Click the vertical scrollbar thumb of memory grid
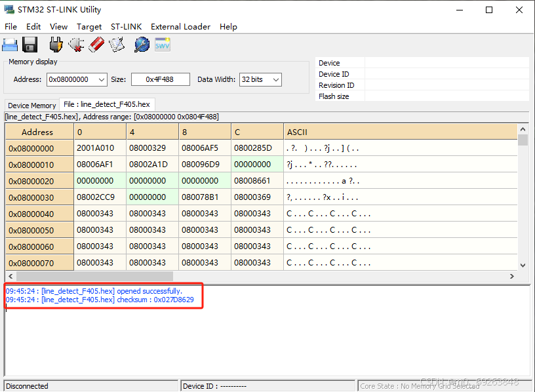The height and width of the screenshot is (392, 535). coord(523,140)
